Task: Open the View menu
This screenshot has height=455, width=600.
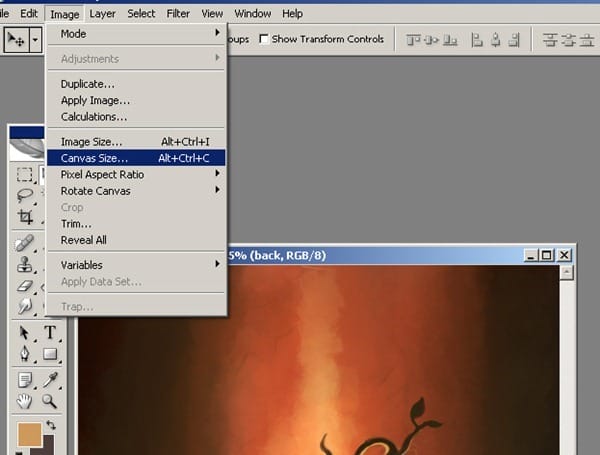Action: pyautogui.click(x=212, y=14)
